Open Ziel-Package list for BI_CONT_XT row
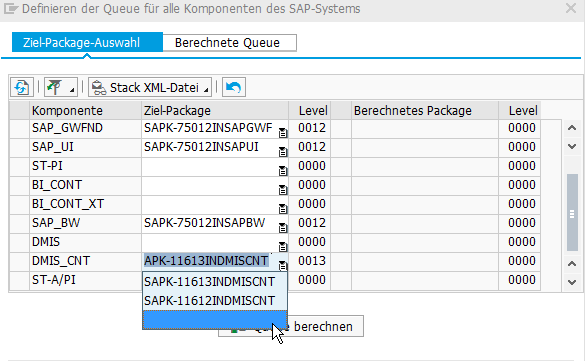 (x=283, y=209)
